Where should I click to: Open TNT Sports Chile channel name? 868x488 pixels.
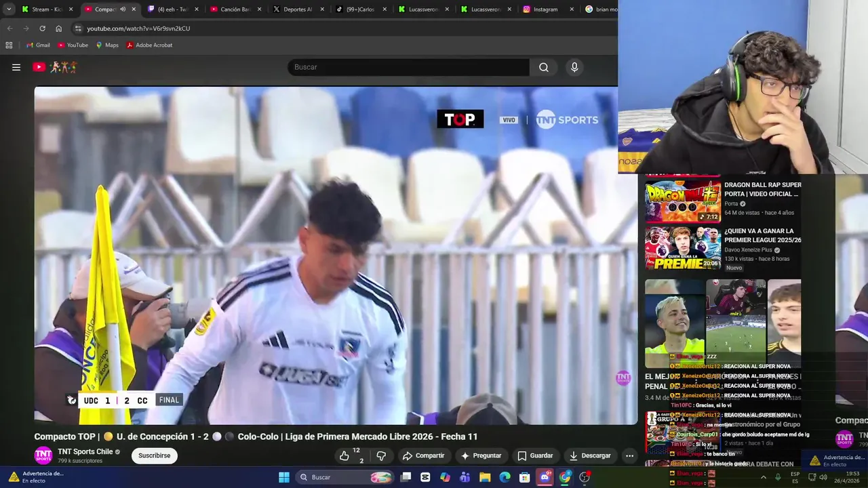point(85,451)
